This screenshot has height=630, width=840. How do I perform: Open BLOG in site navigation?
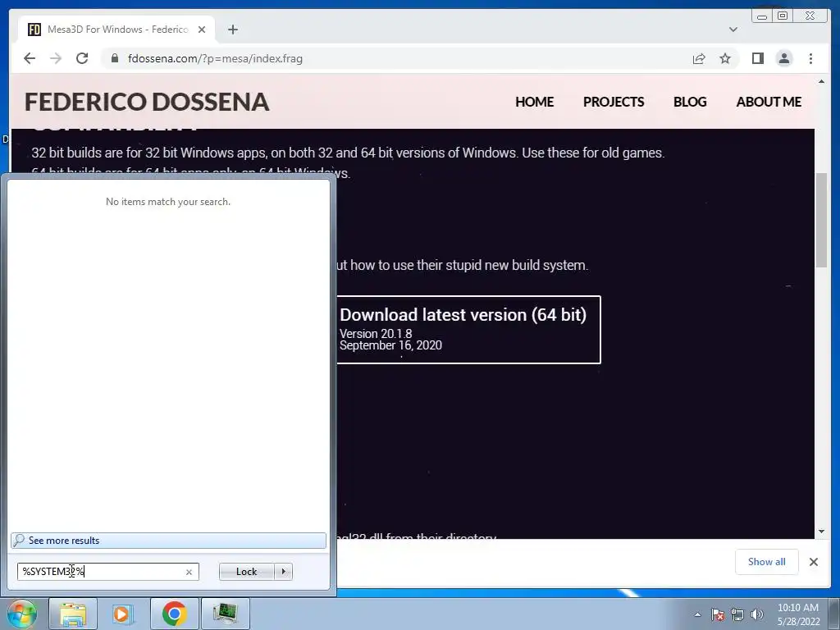pyautogui.click(x=690, y=102)
